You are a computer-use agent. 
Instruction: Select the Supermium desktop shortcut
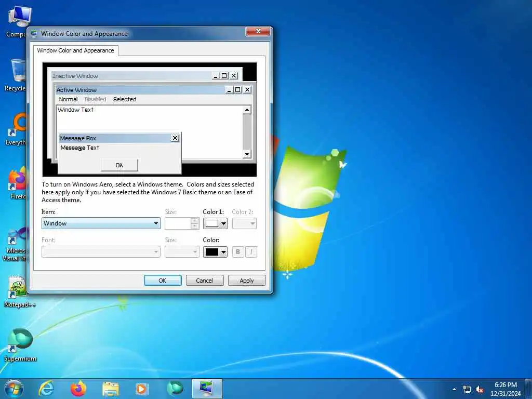pyautogui.click(x=20, y=345)
